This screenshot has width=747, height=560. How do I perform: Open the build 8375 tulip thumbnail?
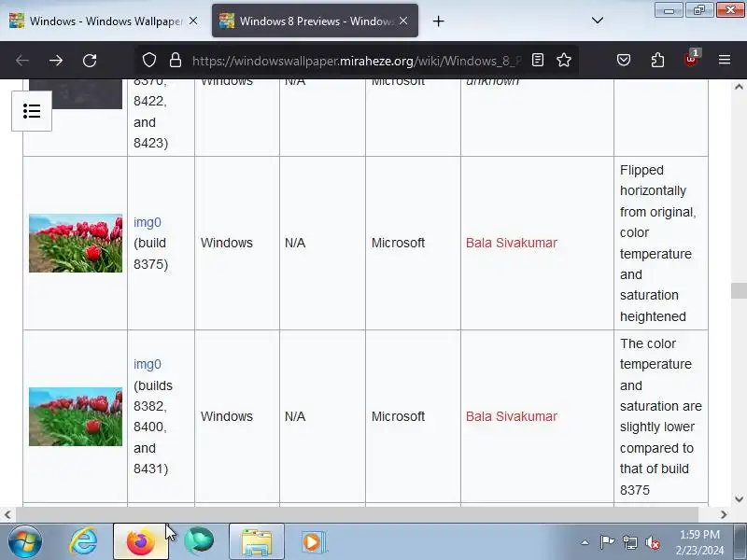point(76,244)
